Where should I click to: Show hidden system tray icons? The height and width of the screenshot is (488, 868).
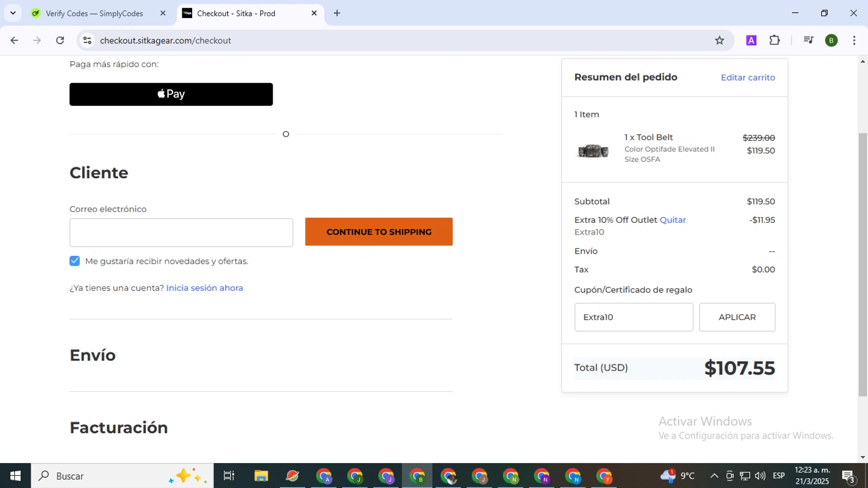point(714,476)
